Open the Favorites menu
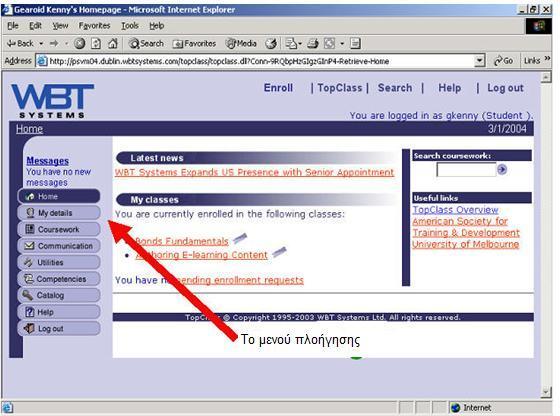This screenshot has width=560, height=416. pyautogui.click(x=94, y=26)
